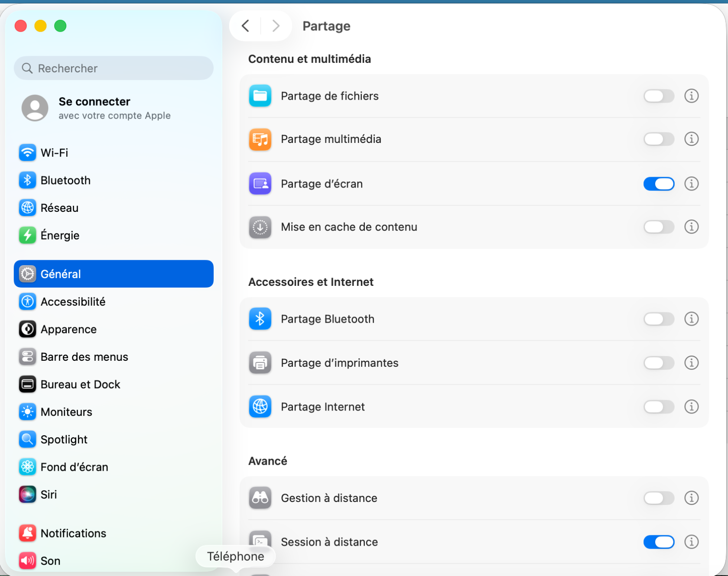Click the Partage d'imprimantes printer icon

point(260,362)
